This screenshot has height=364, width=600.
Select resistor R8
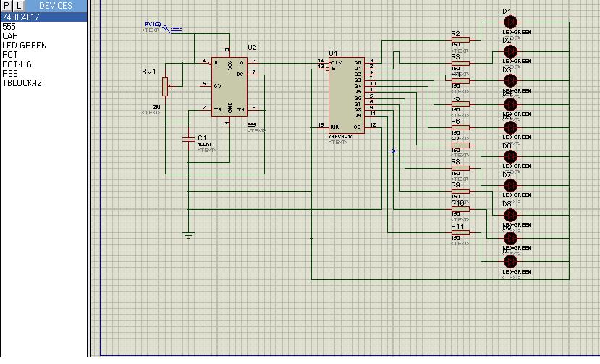(x=460, y=168)
